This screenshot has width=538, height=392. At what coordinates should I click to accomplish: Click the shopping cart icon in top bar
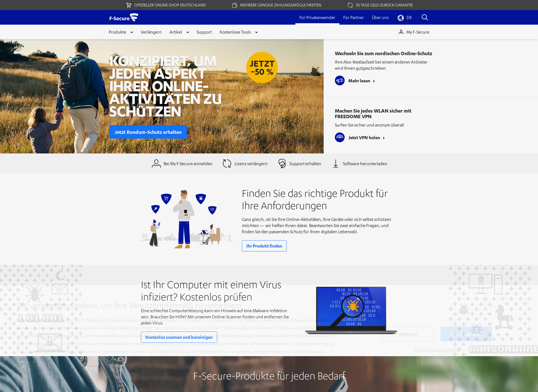point(129,5)
